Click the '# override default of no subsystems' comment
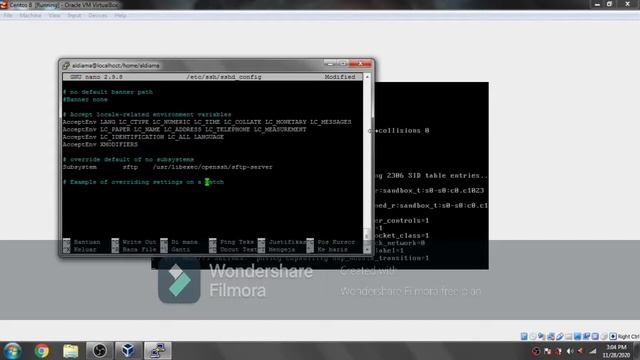 128,160
